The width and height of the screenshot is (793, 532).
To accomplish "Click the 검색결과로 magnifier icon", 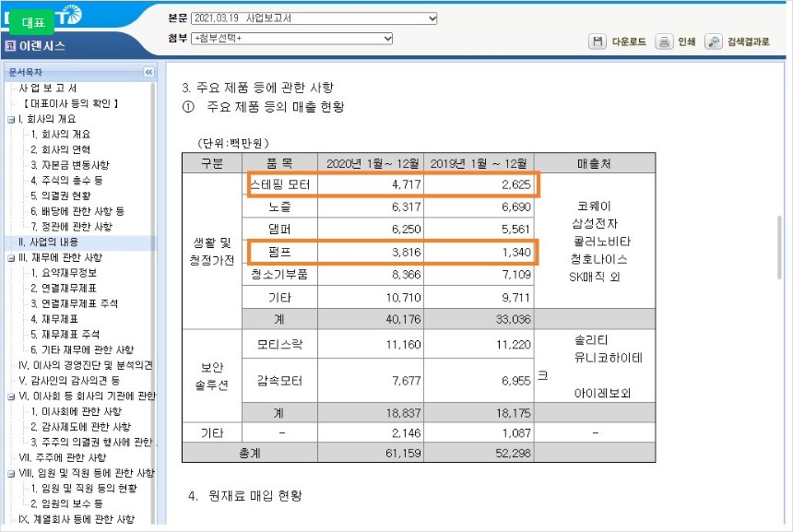I will (713, 41).
